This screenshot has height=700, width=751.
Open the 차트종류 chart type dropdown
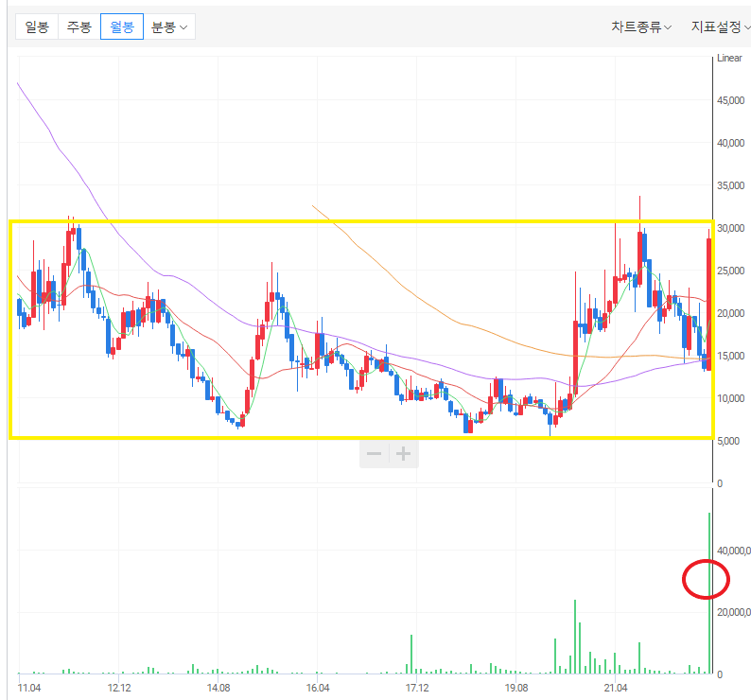coord(641,26)
